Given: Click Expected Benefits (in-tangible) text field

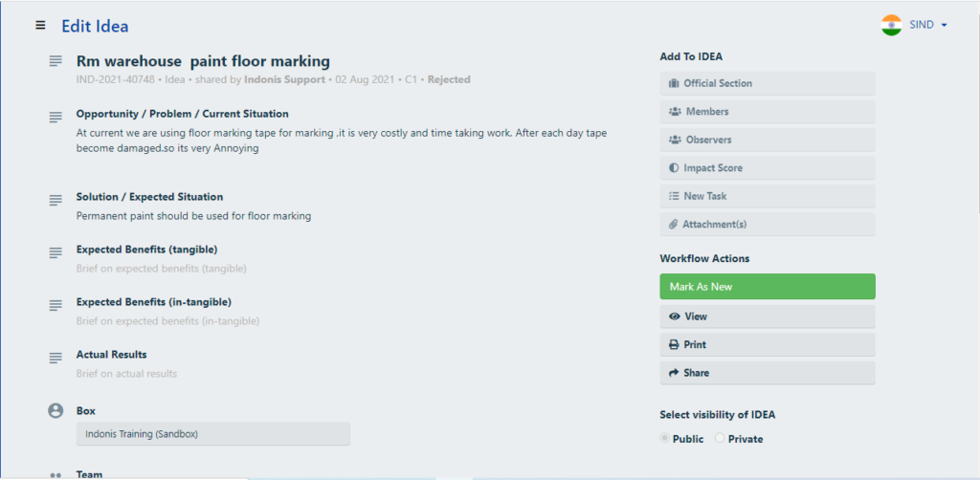Looking at the screenshot, I should point(167,321).
